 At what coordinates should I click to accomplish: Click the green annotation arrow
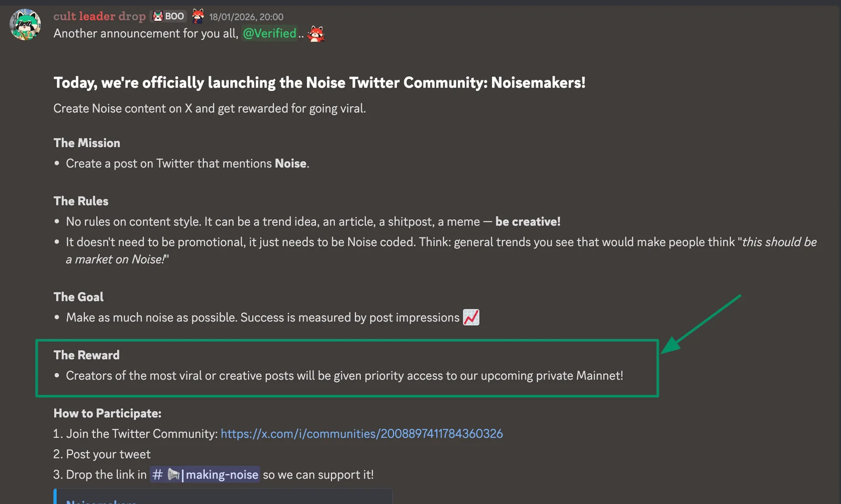point(701,324)
